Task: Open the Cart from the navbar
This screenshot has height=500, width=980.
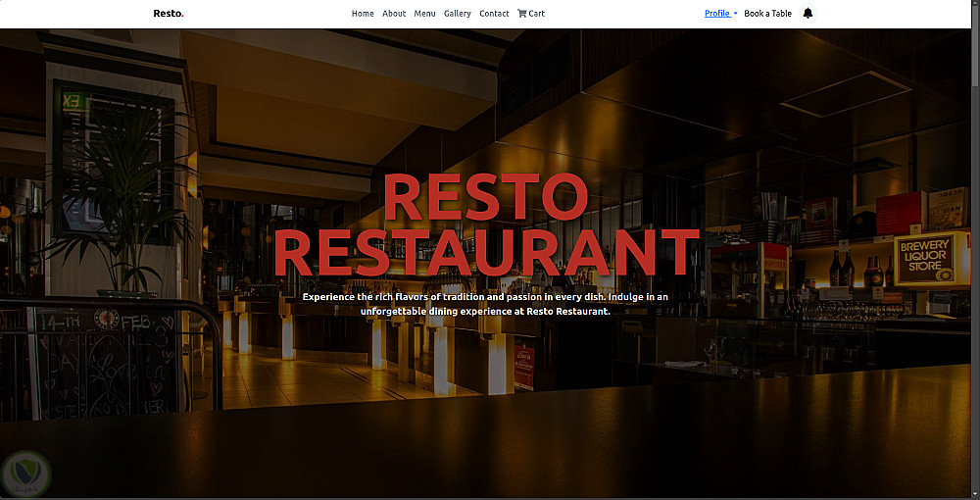Action: [531, 13]
